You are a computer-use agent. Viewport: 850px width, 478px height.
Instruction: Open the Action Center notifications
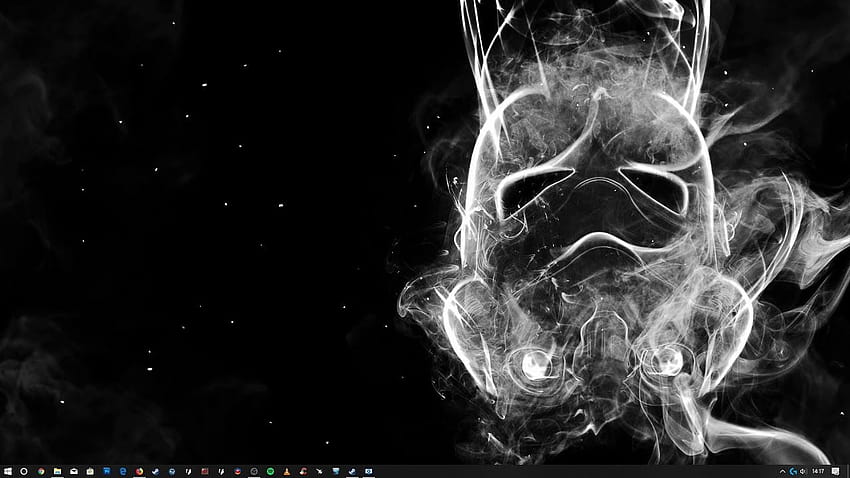pyautogui.click(x=835, y=471)
